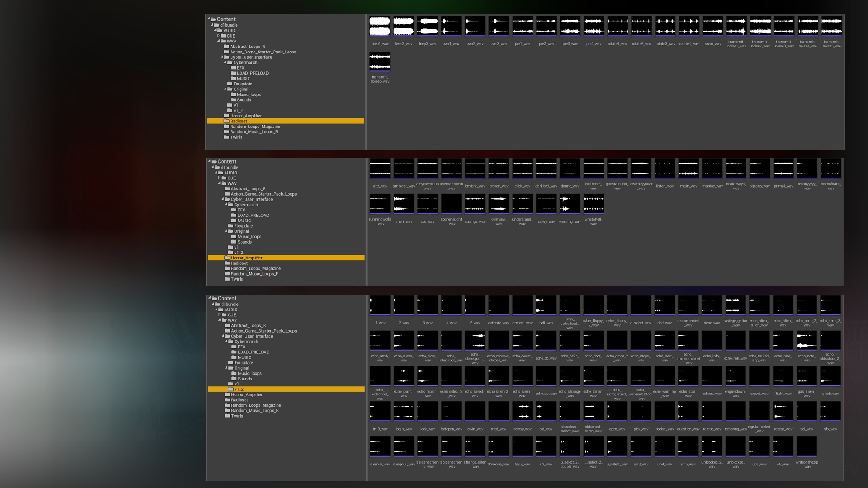The image size is (868, 488).
Task: Open the noway_wav sound asset
Action: pyautogui.click(x=522, y=412)
